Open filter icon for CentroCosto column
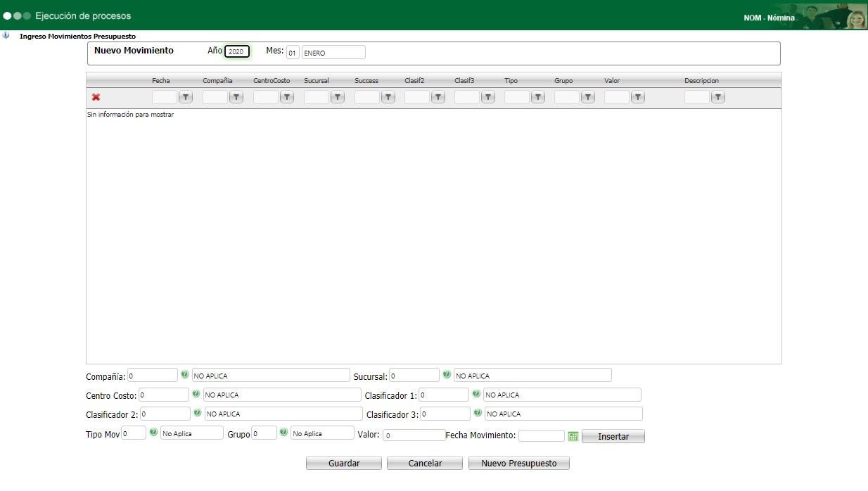868x491 pixels. point(287,97)
